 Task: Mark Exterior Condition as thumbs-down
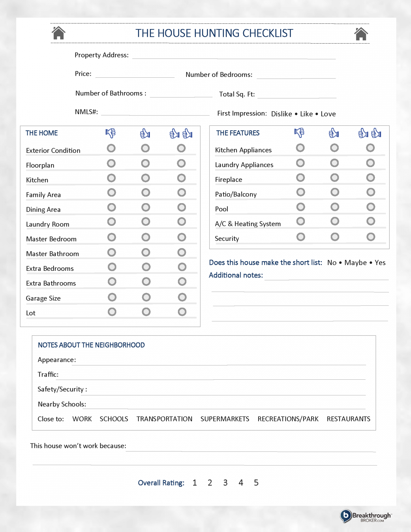[111, 148]
